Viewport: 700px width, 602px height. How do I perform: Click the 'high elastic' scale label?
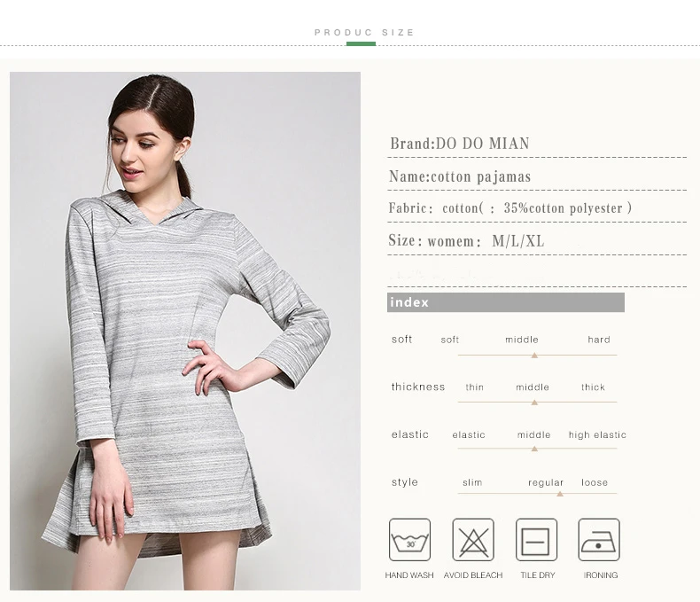pyautogui.click(x=597, y=435)
